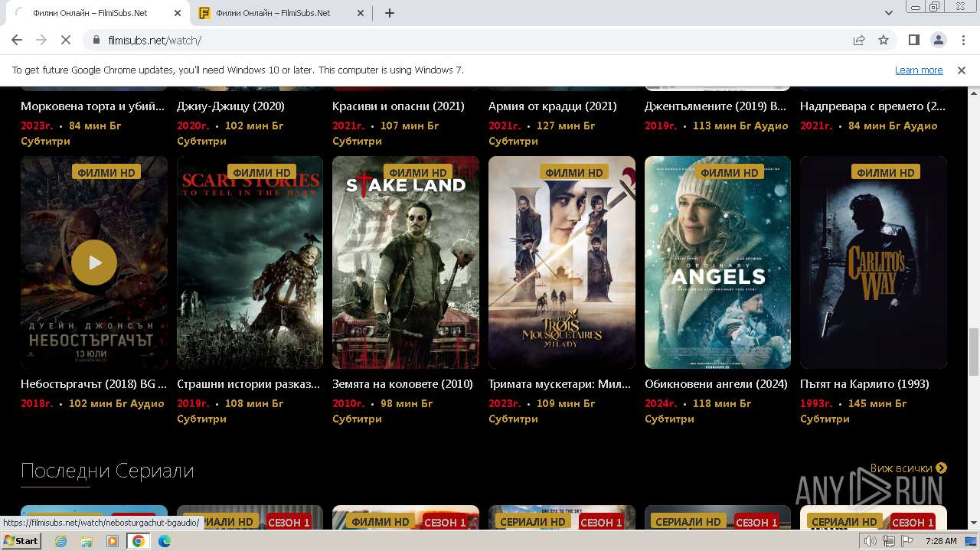Viewport: 980px width, 551px height.
Task: Click the Action Center flag icon
Action: pyautogui.click(x=908, y=541)
